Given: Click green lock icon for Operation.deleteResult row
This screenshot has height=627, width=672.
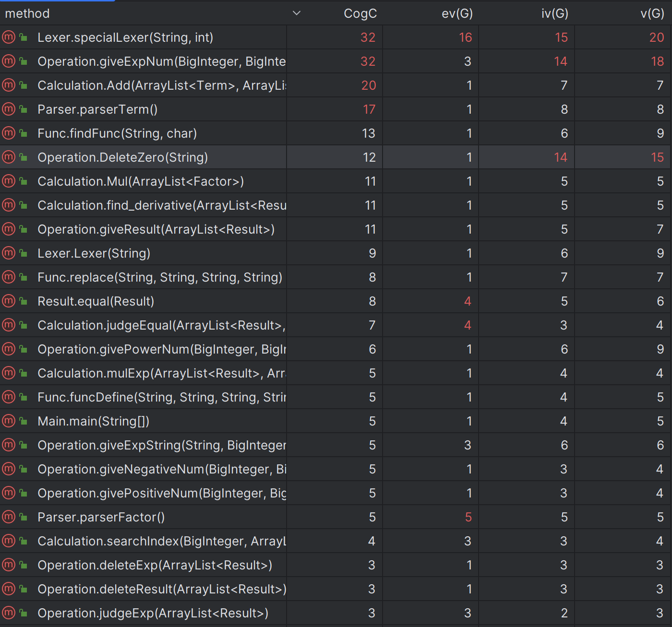Looking at the screenshot, I should [23, 589].
